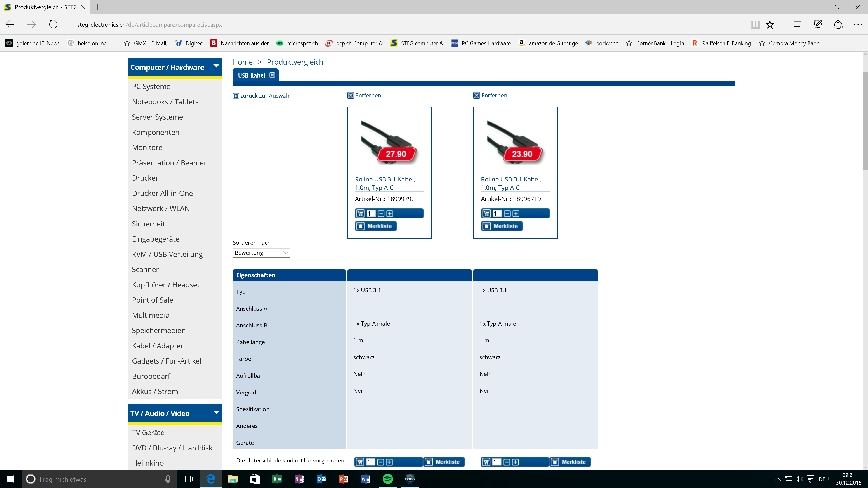Open Sonos from the taskbar

tap(410, 479)
